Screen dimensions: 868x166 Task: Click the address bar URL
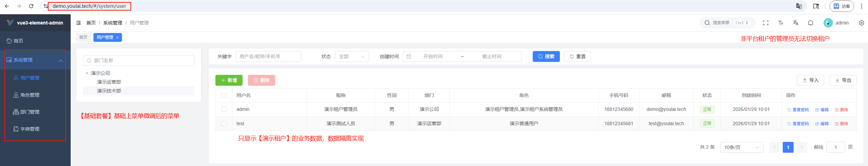click(89, 6)
